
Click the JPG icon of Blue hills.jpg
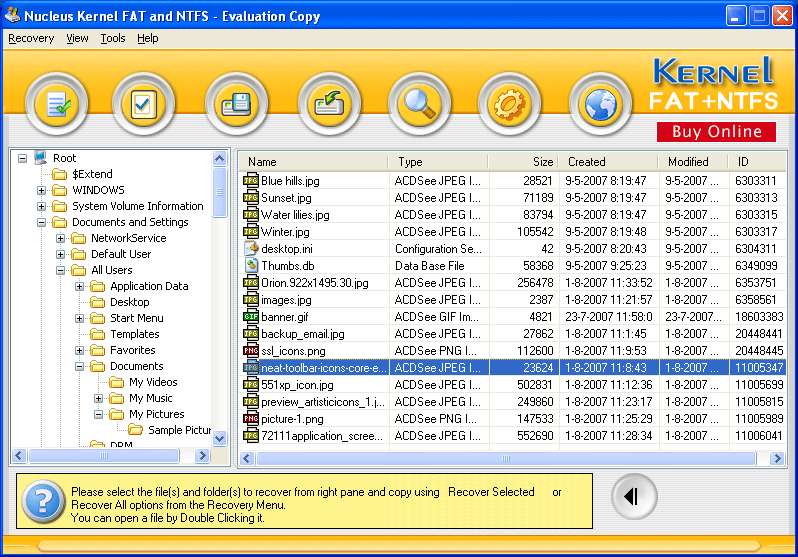(251, 180)
